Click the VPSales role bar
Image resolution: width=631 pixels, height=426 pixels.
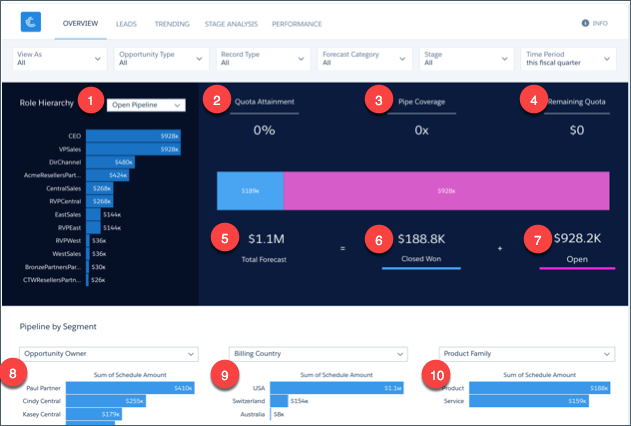(x=133, y=149)
